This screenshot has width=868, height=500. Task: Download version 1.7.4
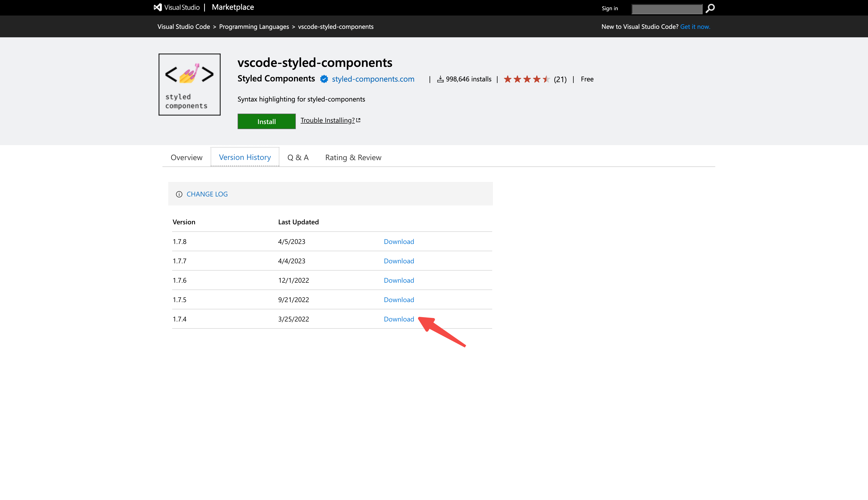pos(399,319)
